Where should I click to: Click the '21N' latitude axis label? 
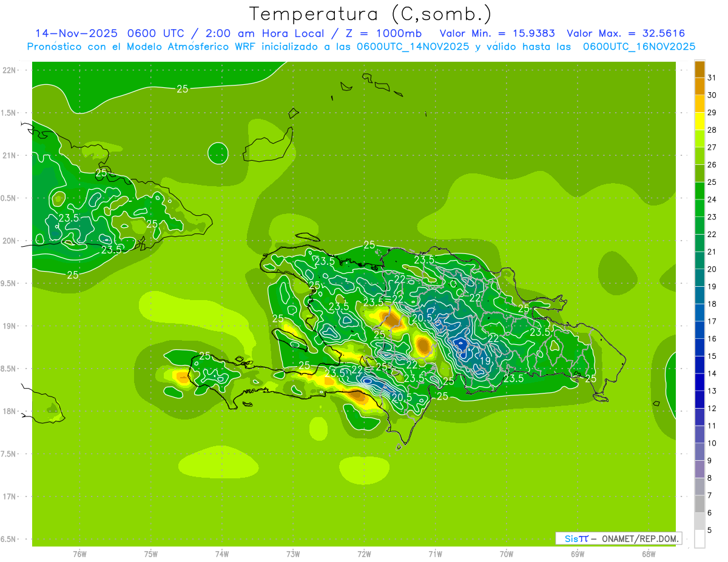9,156
